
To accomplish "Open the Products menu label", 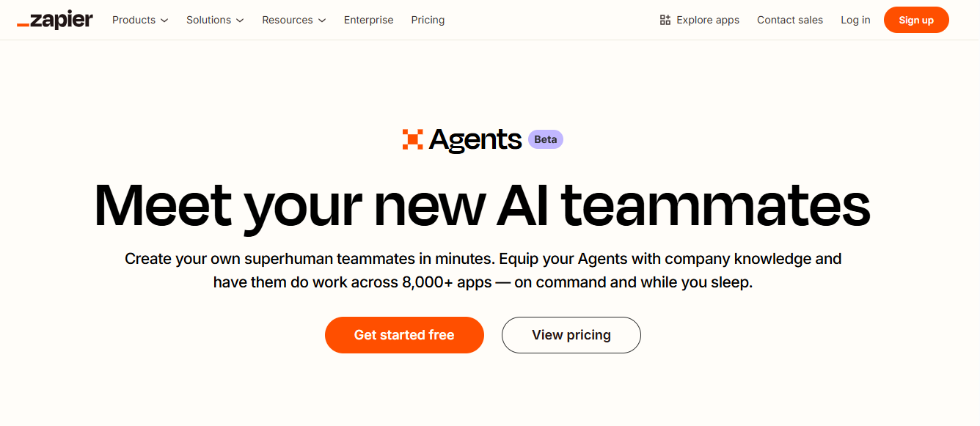I will pos(134,20).
